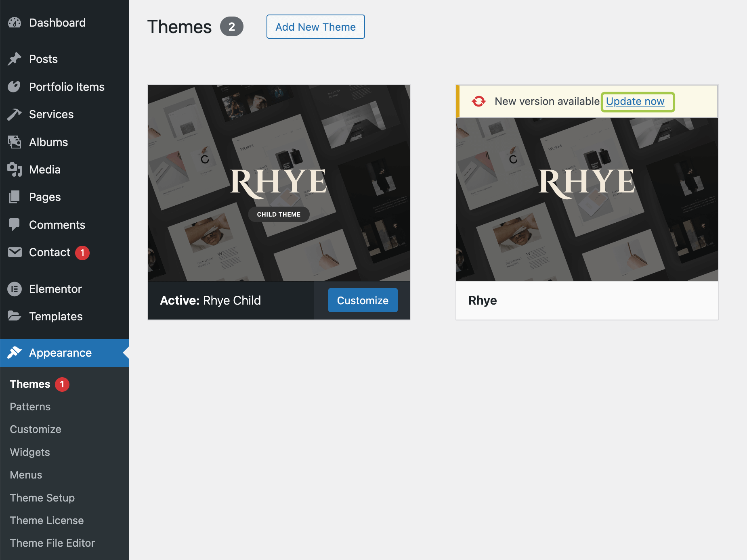
Task: Click the Albums images icon
Action: pos(15,142)
